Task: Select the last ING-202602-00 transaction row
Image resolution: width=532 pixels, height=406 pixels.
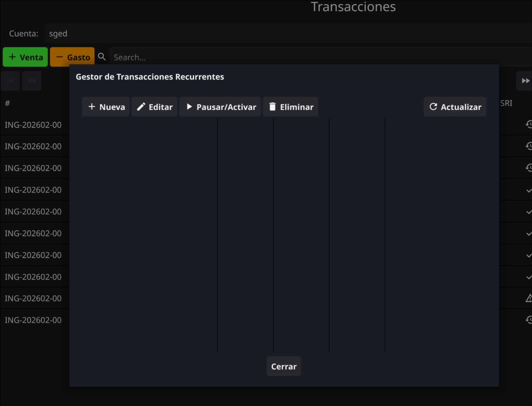Action: [33, 320]
